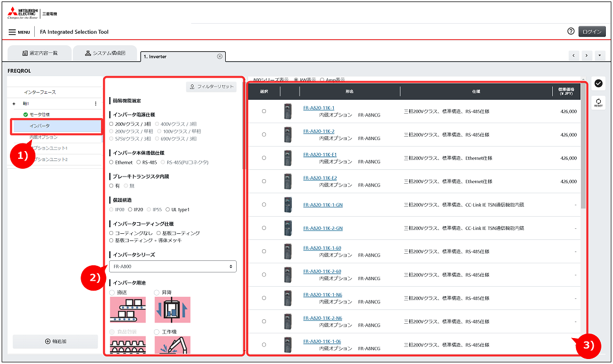
Task: Click the 形名 column header
Action: click(349, 92)
